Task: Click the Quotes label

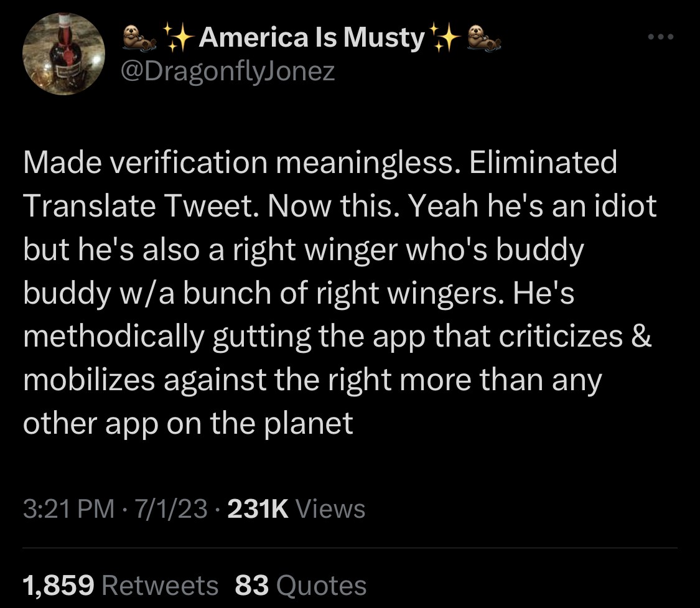Action: point(321,586)
